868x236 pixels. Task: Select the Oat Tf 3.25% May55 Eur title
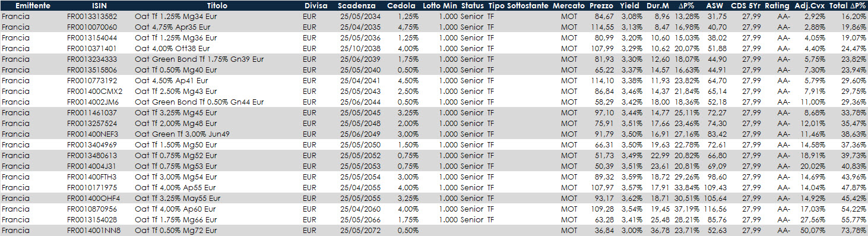[178, 198]
